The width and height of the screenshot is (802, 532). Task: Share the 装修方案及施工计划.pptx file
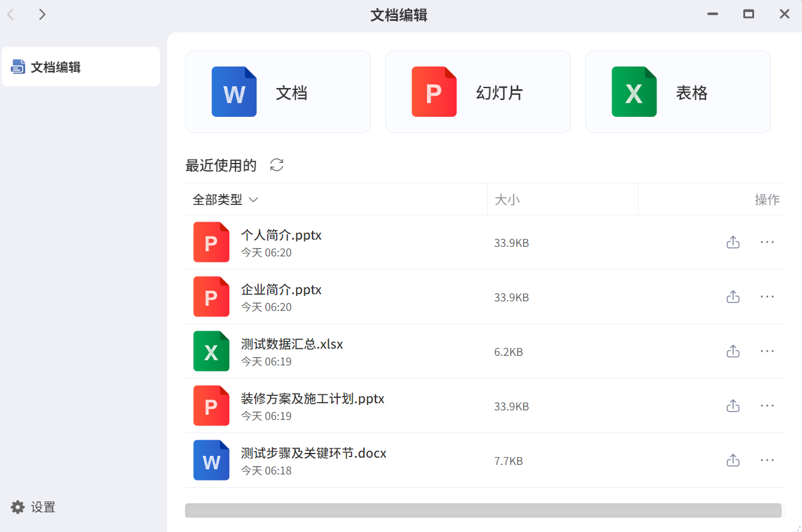(733, 406)
